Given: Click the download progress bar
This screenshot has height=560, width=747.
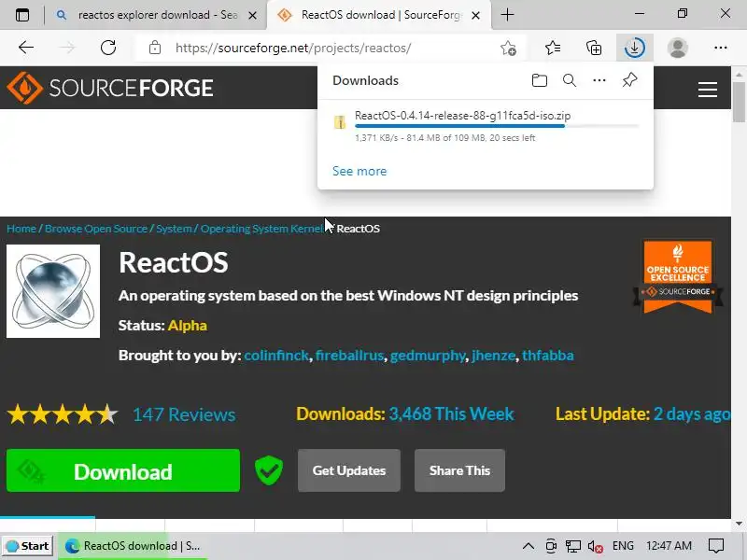Looking at the screenshot, I should pos(497,126).
